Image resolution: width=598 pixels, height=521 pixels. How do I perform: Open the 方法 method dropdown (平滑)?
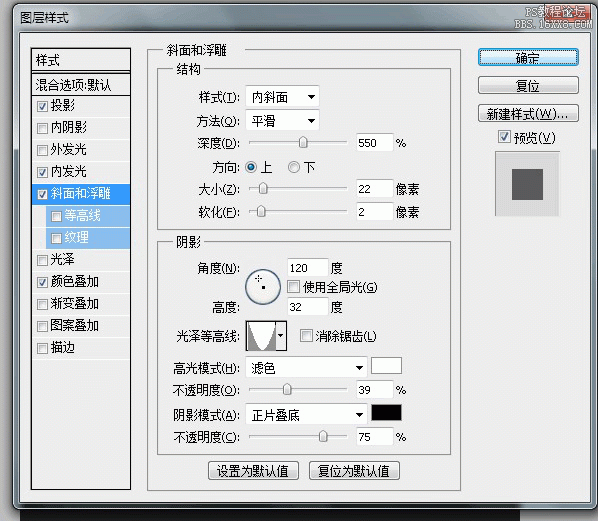pos(282,121)
